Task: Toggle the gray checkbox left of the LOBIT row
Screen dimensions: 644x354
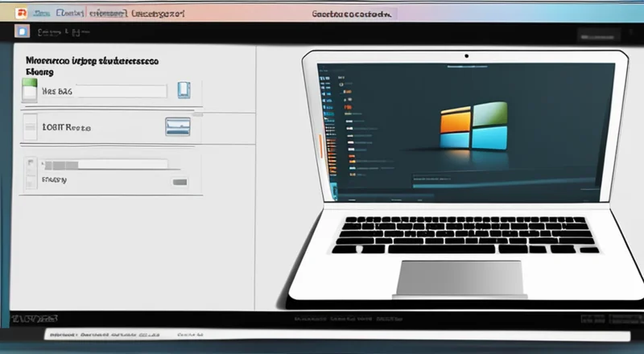Action: click(30, 126)
